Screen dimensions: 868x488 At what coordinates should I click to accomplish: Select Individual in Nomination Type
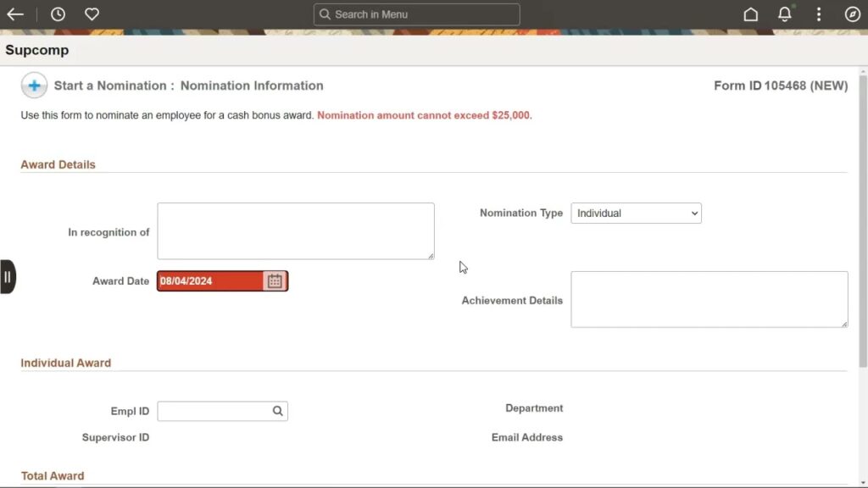click(x=627, y=213)
